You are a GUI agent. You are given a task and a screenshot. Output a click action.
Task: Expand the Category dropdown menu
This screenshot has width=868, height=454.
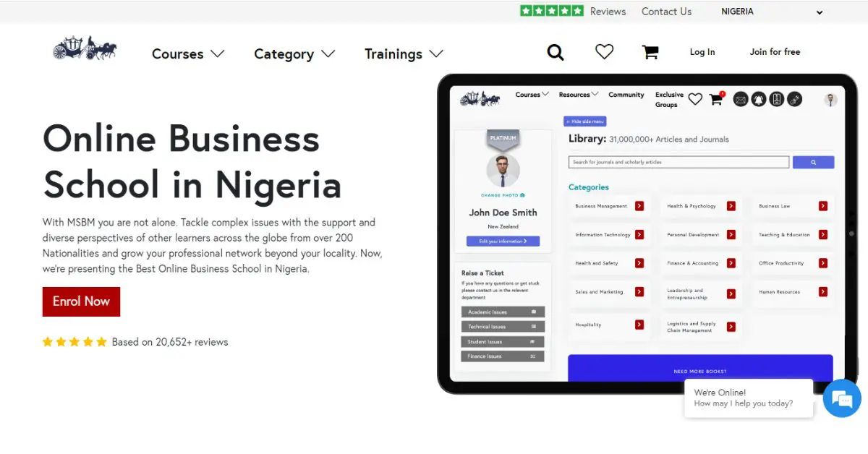point(294,54)
